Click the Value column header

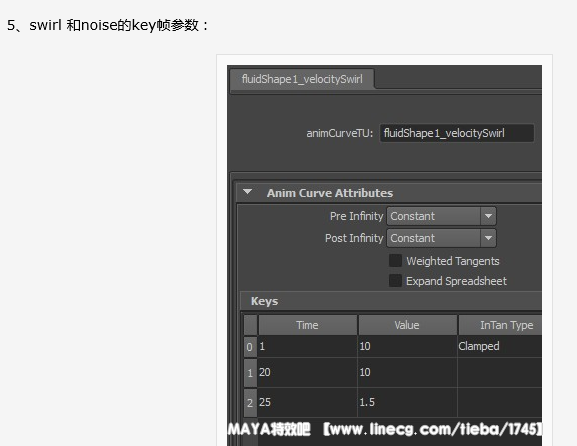(x=407, y=325)
